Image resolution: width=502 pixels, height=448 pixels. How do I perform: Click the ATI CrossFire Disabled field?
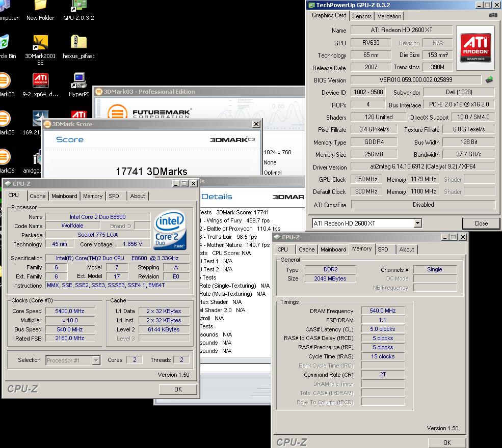click(423, 205)
